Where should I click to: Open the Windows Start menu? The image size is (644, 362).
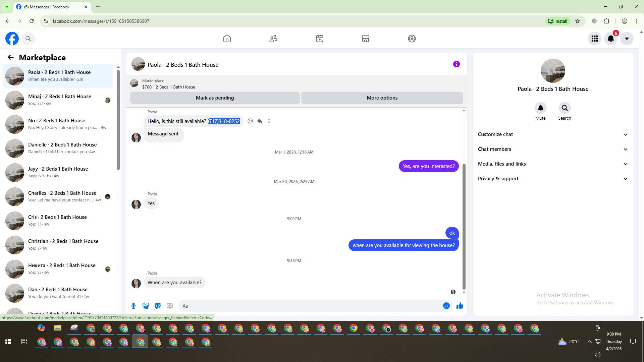point(8,342)
